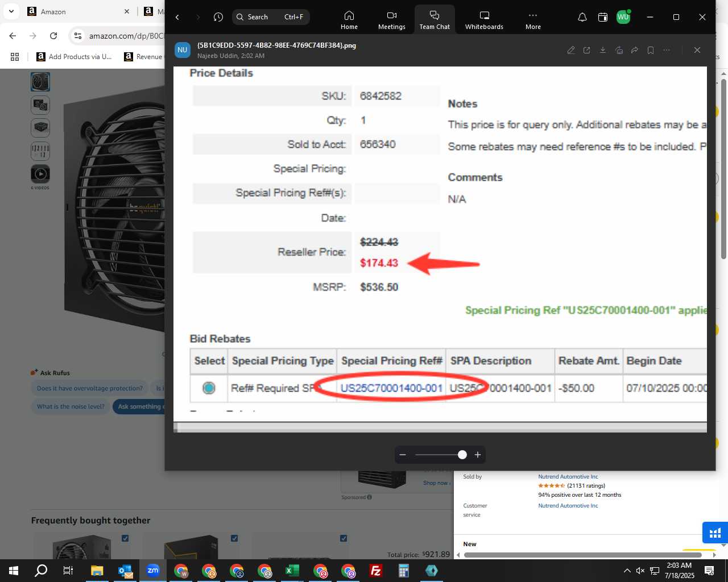
Task: Open Zoom notifications bell
Action: tap(582, 17)
